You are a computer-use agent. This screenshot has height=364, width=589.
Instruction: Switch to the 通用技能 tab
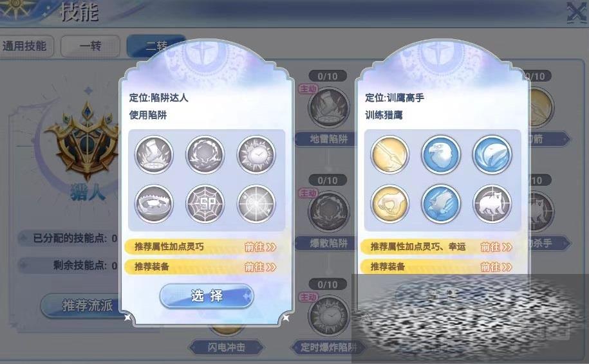click(25, 46)
